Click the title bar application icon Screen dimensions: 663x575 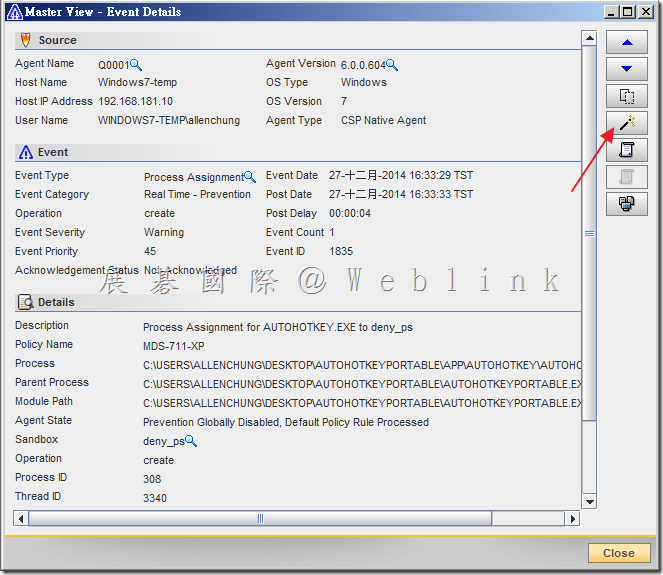pyautogui.click(x=15, y=11)
